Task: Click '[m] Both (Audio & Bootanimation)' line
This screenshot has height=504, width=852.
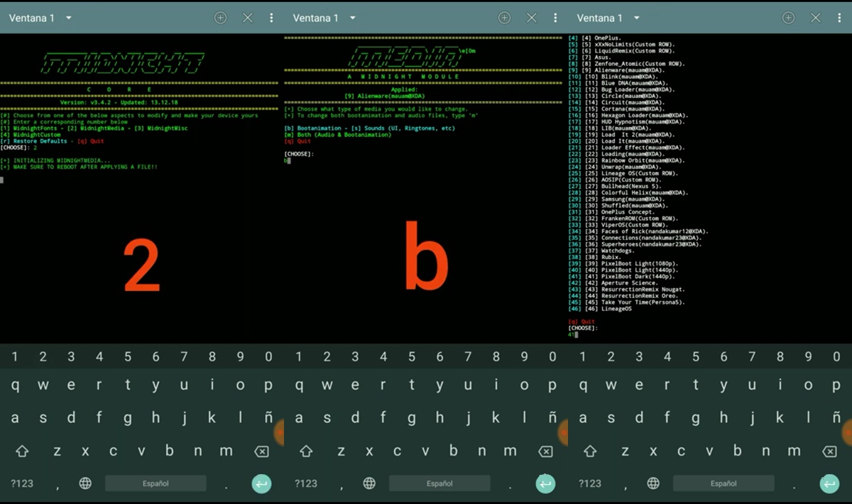Action: pos(337,135)
